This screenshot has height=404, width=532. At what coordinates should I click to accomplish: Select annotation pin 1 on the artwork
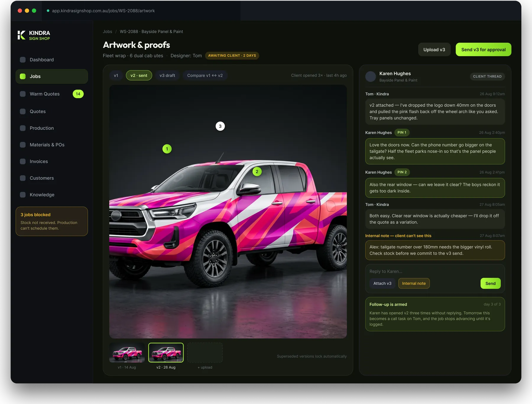pyautogui.click(x=167, y=149)
